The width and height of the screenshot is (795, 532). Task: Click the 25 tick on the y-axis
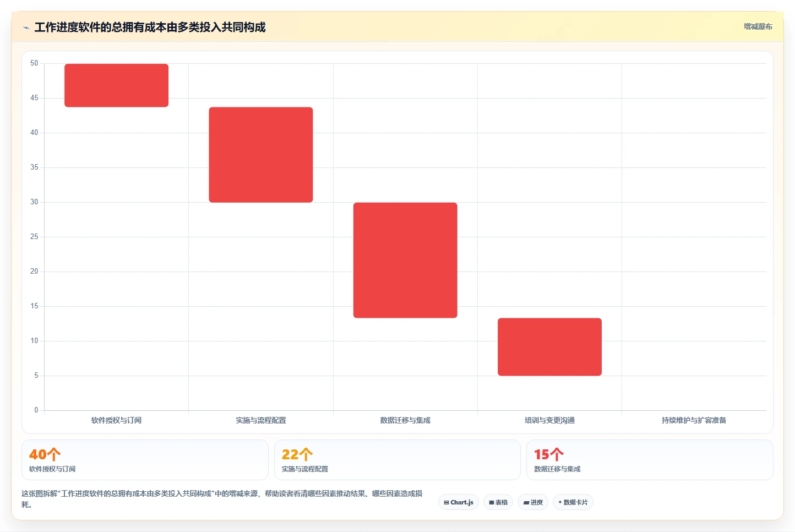(34, 237)
